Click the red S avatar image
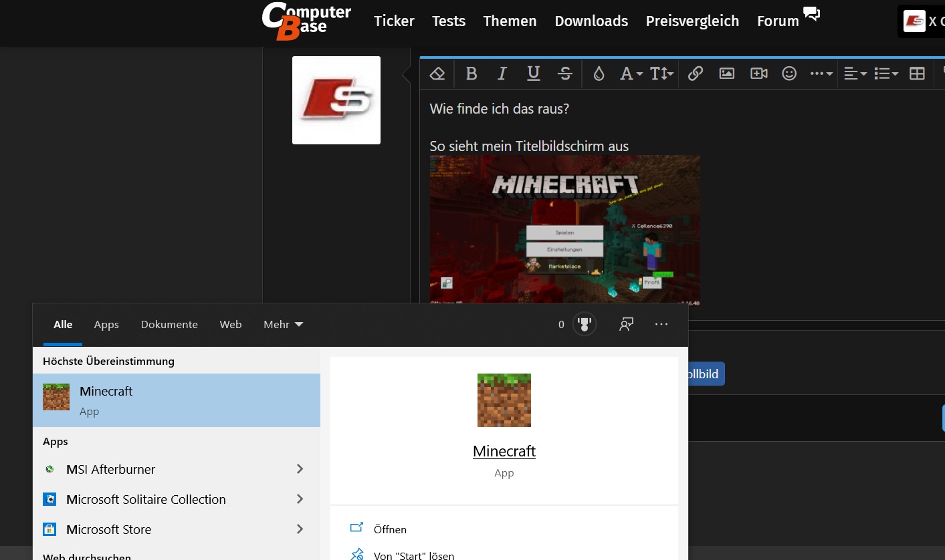The width and height of the screenshot is (945, 560). click(x=336, y=100)
